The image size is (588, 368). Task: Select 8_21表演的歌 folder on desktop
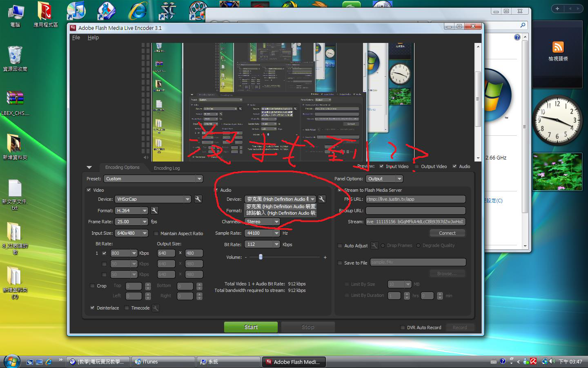(15, 239)
